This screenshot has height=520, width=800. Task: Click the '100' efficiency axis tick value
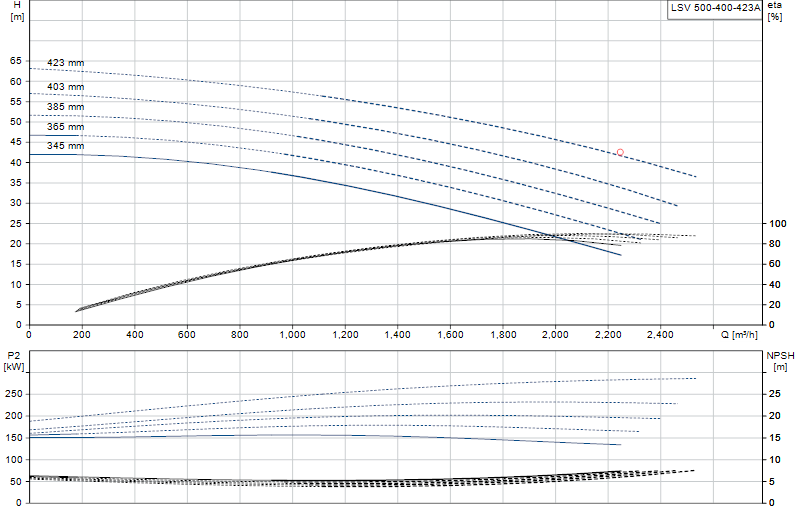[x=778, y=224]
